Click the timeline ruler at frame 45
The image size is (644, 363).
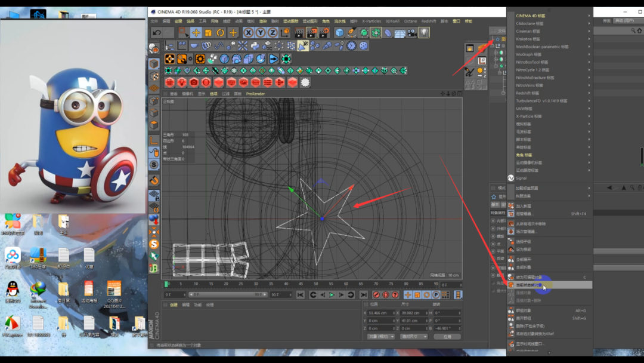[301, 284]
